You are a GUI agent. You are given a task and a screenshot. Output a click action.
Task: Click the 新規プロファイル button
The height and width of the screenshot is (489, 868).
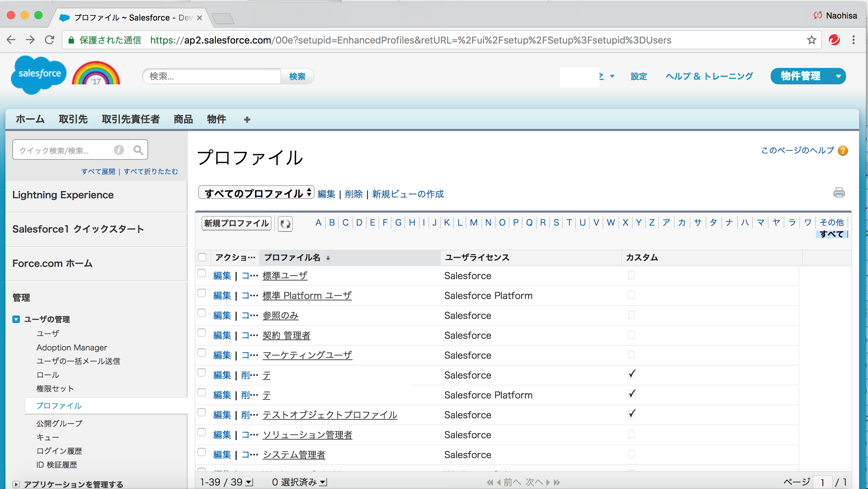[x=237, y=223]
